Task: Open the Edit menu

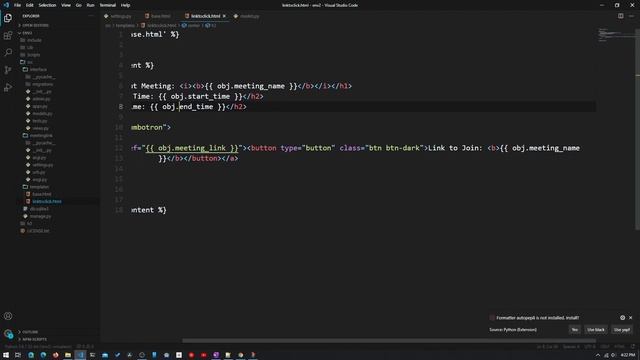Action: 29,5
